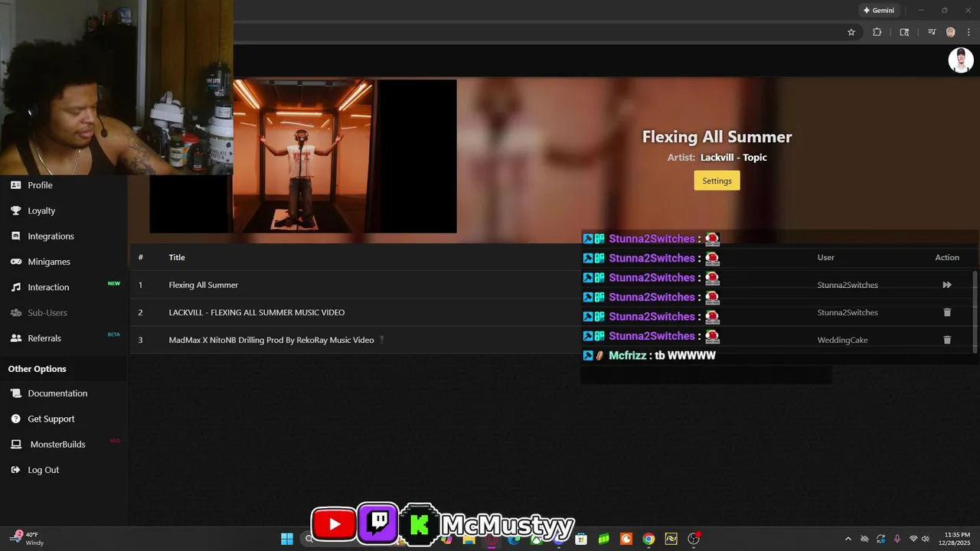The height and width of the screenshot is (551, 980).
Task: Click the Title column header
Action: (x=177, y=257)
